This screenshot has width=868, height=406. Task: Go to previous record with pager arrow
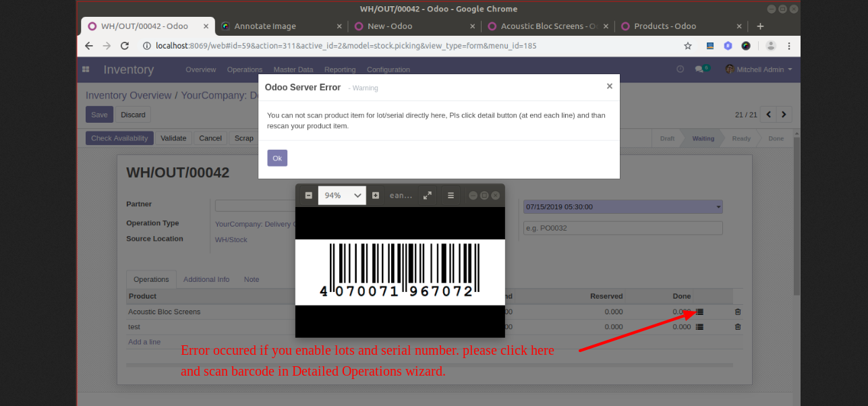pos(768,115)
